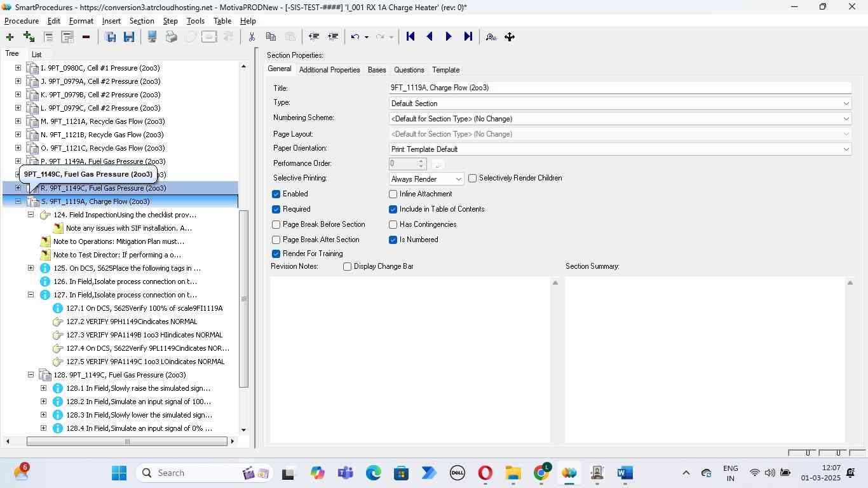Enable Page Break Before Section
868x488 pixels.
point(276,224)
